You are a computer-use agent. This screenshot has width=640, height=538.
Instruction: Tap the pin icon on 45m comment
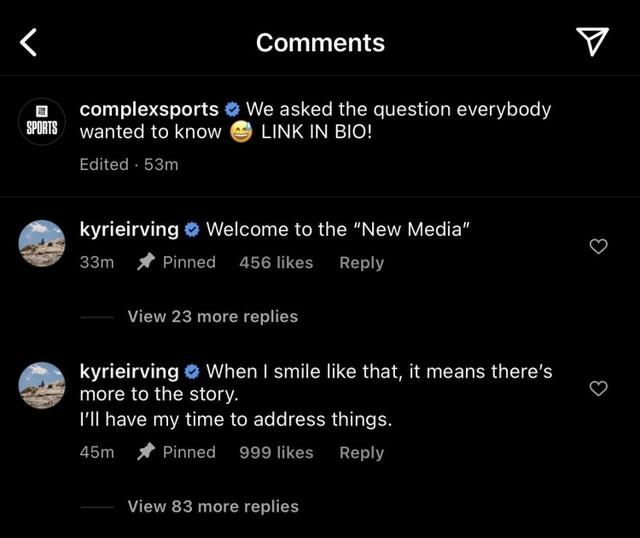click(145, 452)
